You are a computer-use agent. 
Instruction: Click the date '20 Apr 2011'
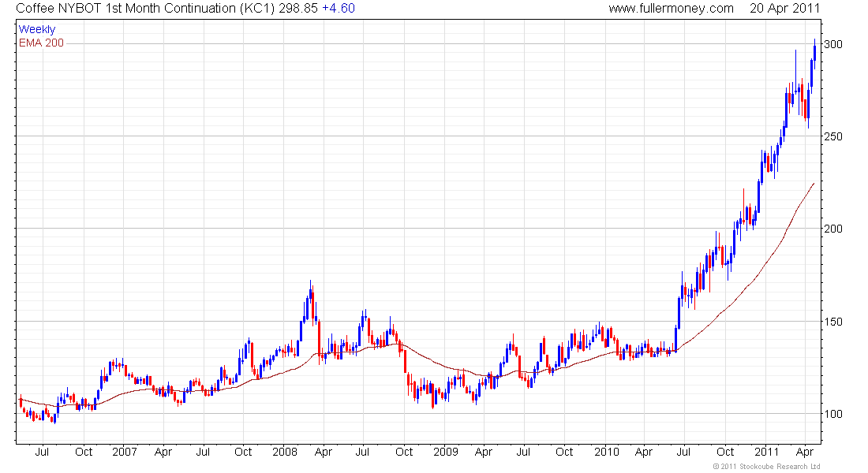pyautogui.click(x=784, y=9)
